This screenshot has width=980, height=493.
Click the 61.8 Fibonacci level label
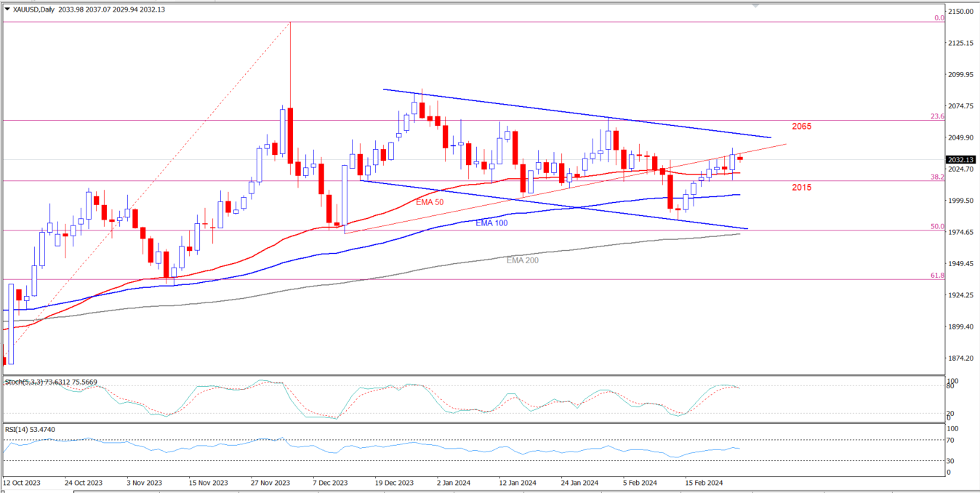(937, 276)
